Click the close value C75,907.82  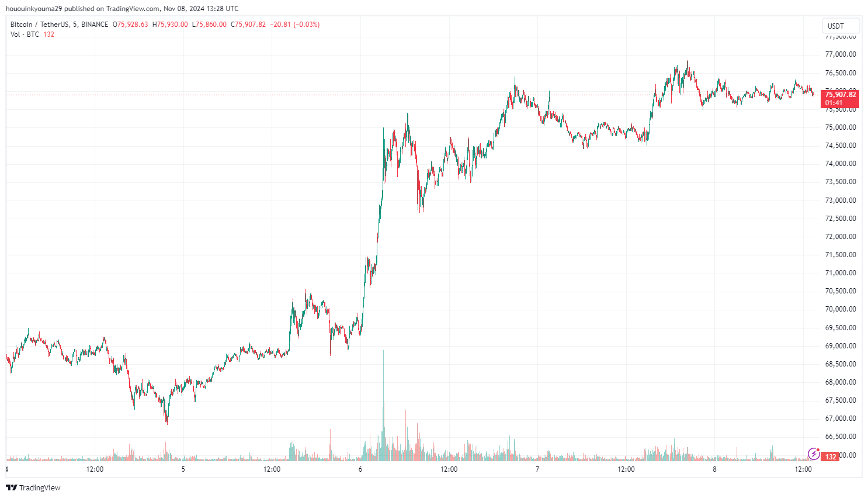pos(248,25)
